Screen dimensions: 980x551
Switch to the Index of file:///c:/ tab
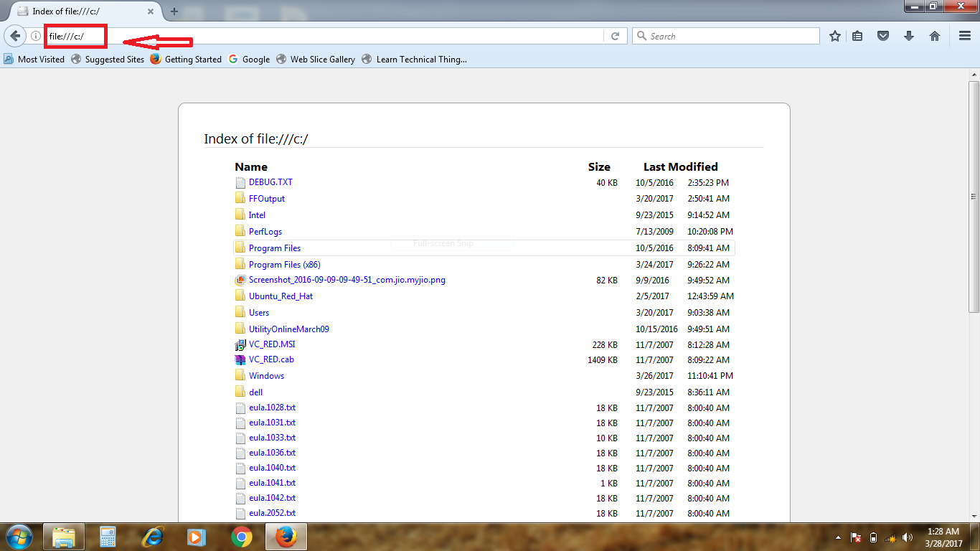click(79, 11)
